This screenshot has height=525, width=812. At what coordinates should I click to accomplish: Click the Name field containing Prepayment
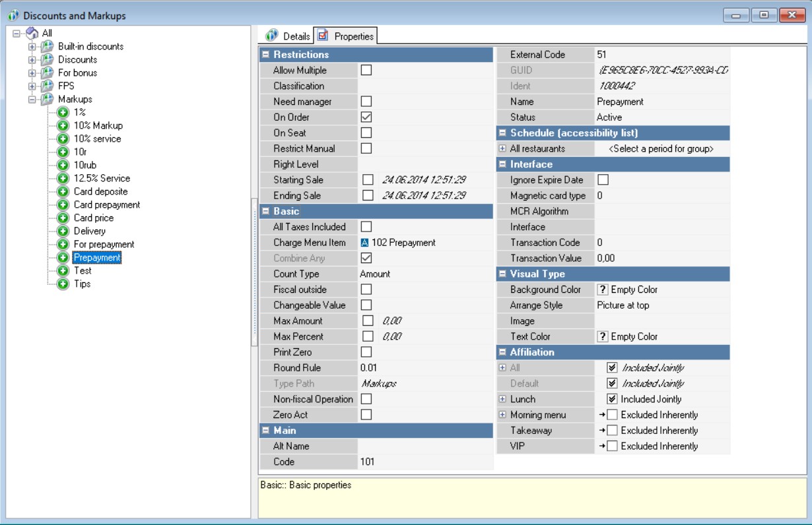[661, 102]
